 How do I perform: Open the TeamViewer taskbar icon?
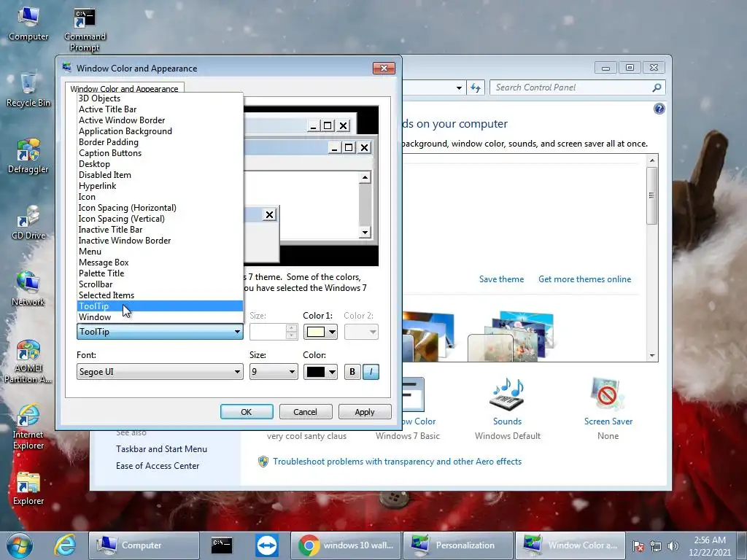click(266, 545)
